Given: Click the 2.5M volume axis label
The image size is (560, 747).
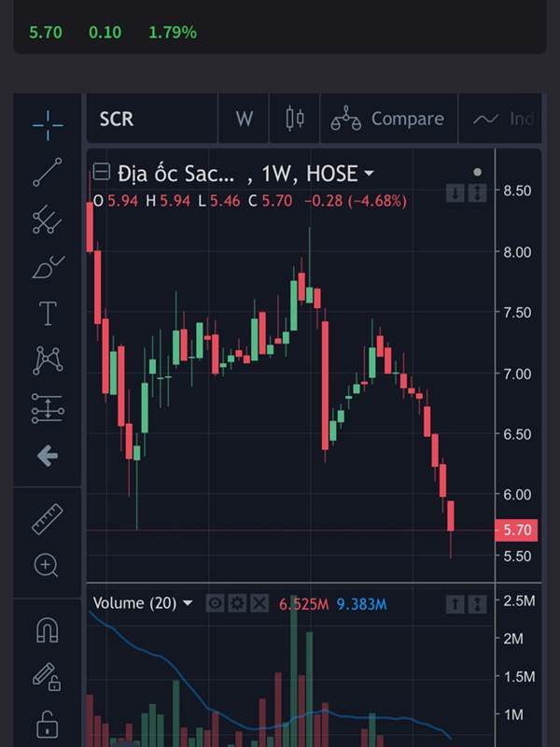Looking at the screenshot, I should [519, 600].
